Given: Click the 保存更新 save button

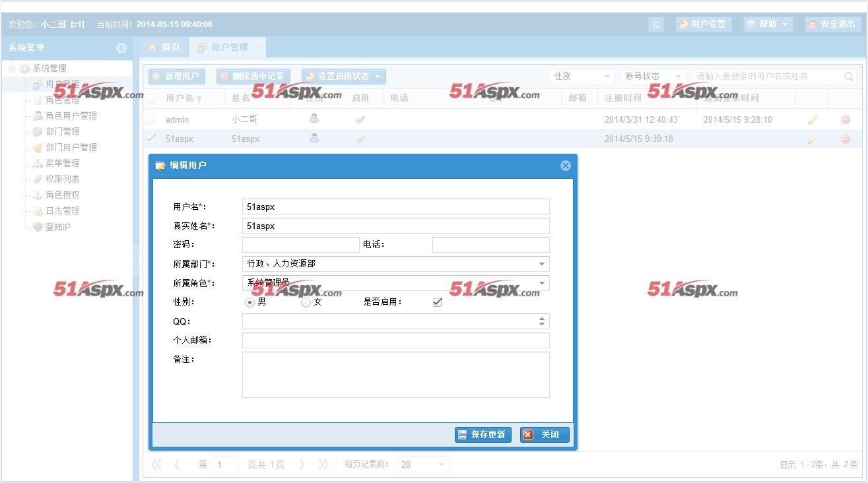Looking at the screenshot, I should pos(483,435).
